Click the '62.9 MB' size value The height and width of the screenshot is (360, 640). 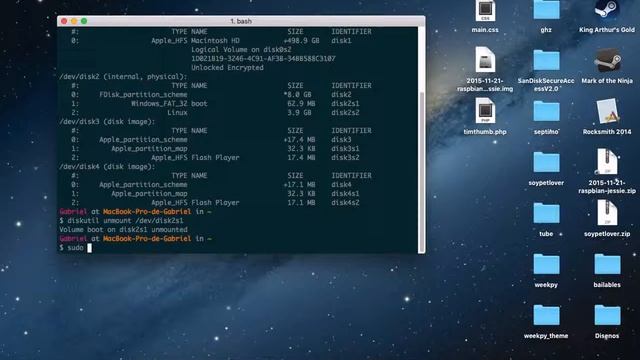[x=301, y=104]
